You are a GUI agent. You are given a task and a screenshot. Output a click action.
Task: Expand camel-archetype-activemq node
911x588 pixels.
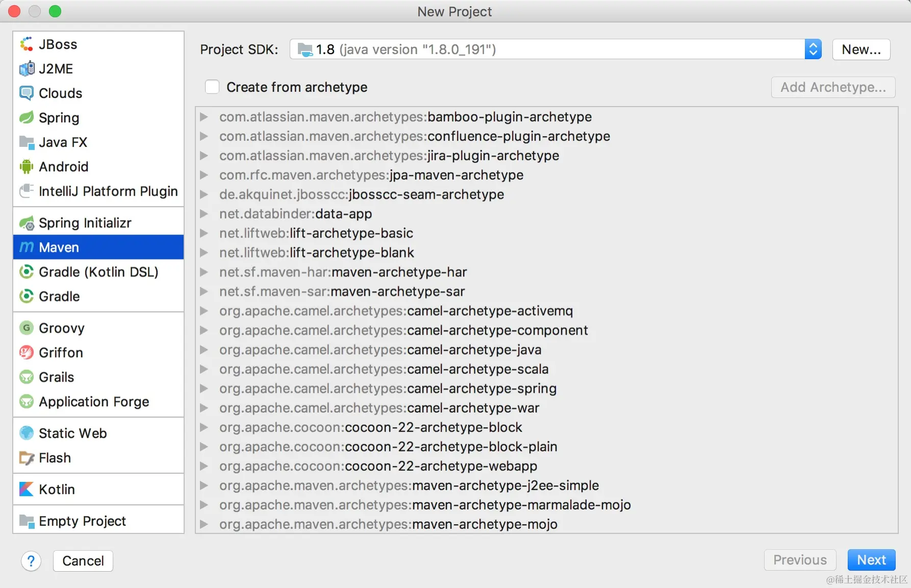[204, 311]
